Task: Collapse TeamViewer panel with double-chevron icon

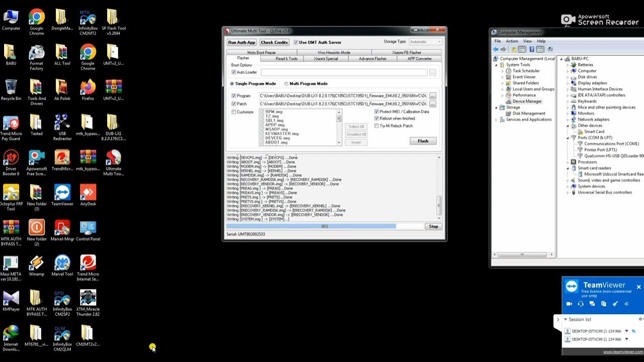Action: (626, 304)
